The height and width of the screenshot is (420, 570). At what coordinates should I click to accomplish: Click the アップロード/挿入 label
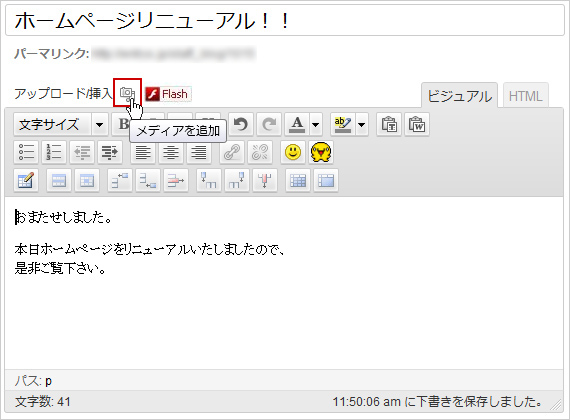point(63,94)
